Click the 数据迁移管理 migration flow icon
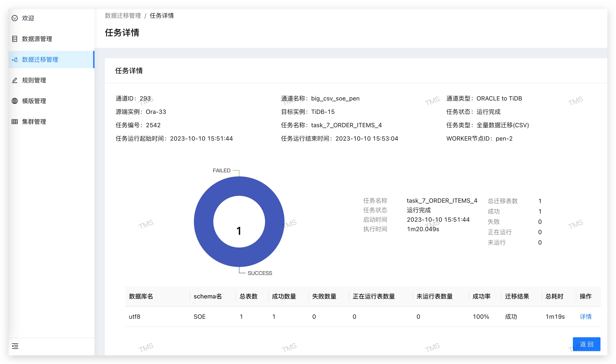 tap(15, 59)
